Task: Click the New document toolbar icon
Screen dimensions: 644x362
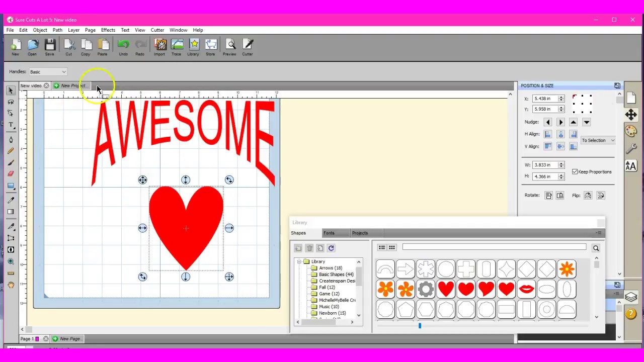Action: [16, 47]
